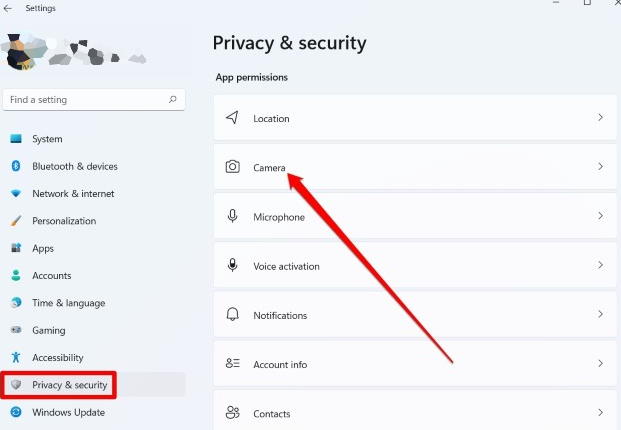Click the Microphone icon
This screenshot has height=430, width=621.
232,216
